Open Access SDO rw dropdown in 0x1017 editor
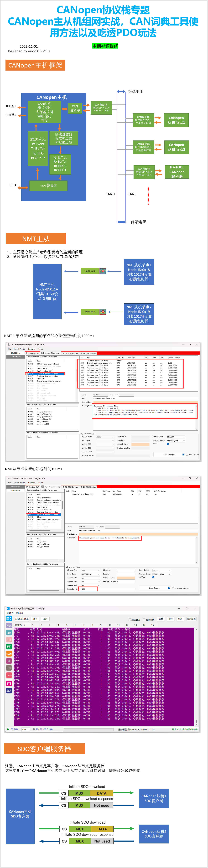This screenshot has height=868, width=208. tap(91, 578)
